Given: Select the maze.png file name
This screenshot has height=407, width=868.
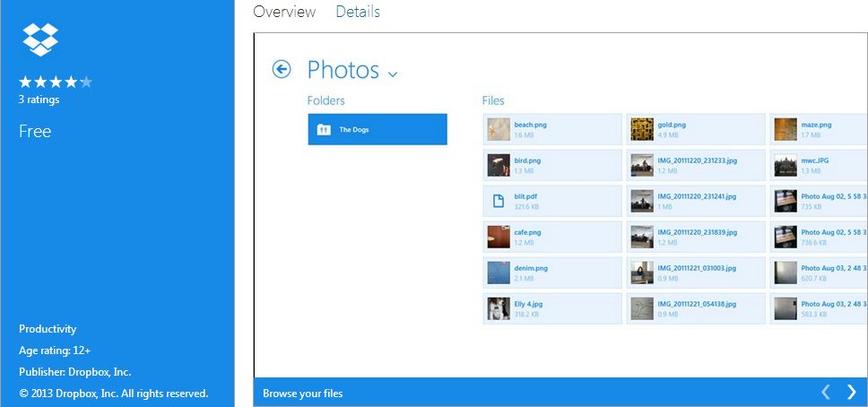Looking at the screenshot, I should pyautogui.click(x=817, y=126).
